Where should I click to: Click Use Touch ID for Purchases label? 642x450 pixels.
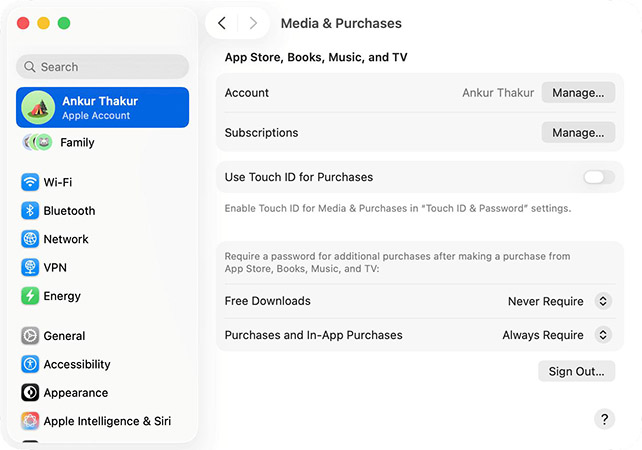tap(299, 177)
